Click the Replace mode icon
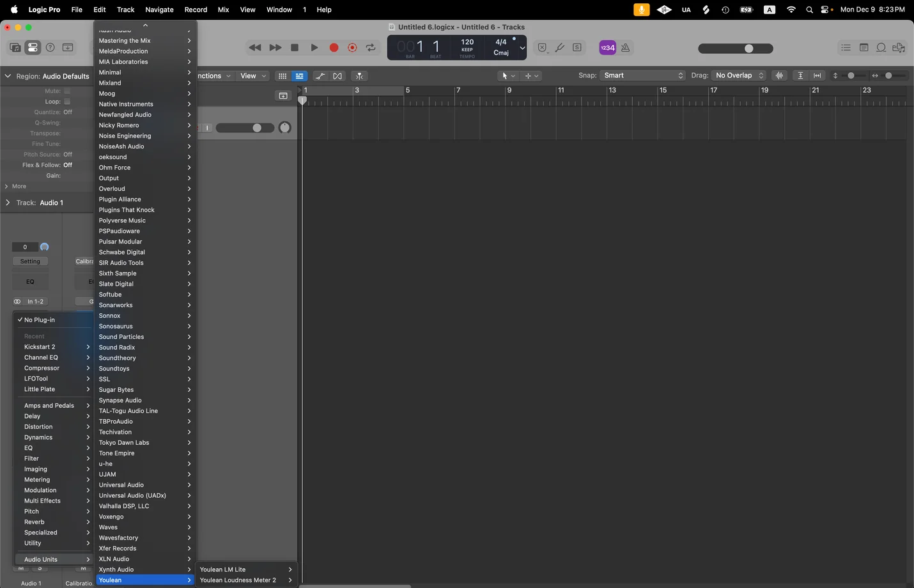This screenshot has height=588, width=914. (542, 48)
